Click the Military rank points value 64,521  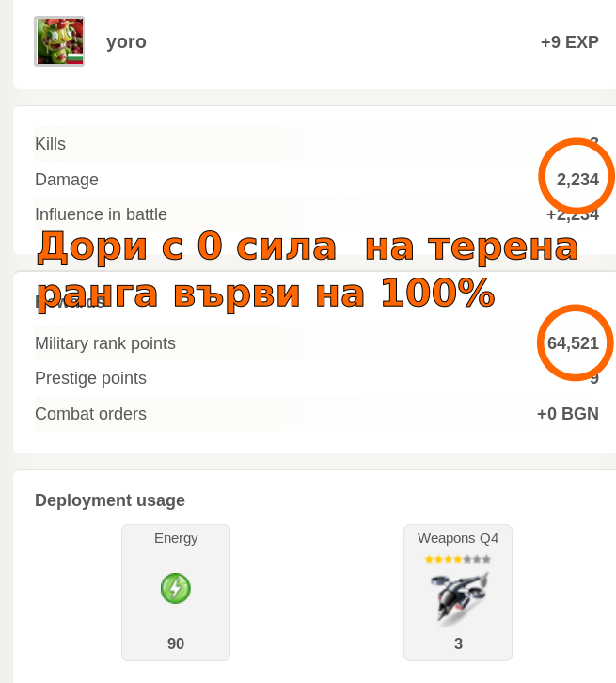[573, 343]
